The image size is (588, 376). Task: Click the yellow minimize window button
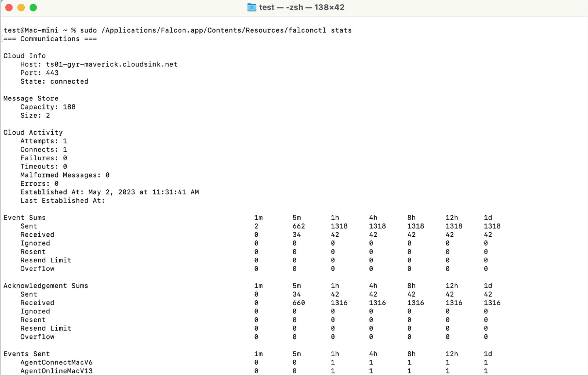click(21, 8)
